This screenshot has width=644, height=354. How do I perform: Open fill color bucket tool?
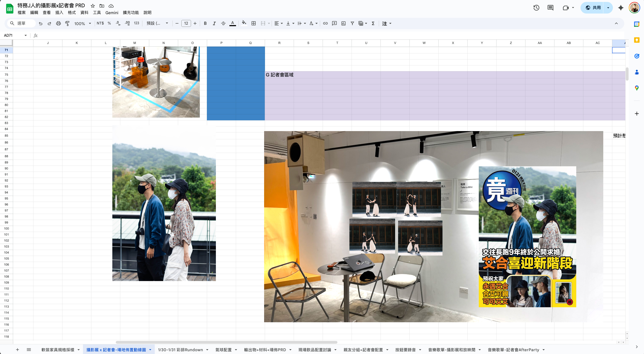pyautogui.click(x=244, y=23)
